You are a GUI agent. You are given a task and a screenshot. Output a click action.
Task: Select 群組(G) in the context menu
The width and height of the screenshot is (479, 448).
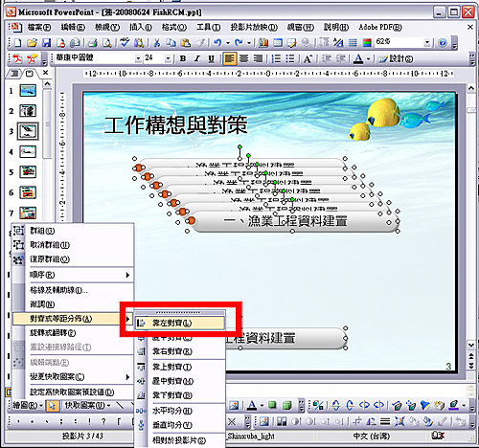(x=73, y=231)
